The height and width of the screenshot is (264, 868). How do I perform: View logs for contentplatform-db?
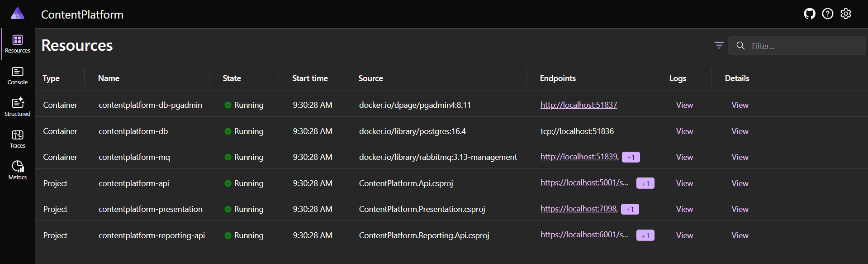(684, 131)
